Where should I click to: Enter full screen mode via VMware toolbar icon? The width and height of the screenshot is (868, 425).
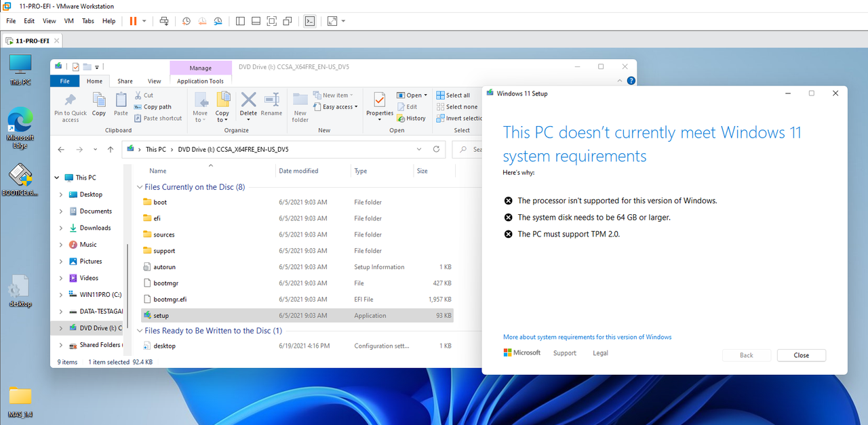pyautogui.click(x=272, y=21)
